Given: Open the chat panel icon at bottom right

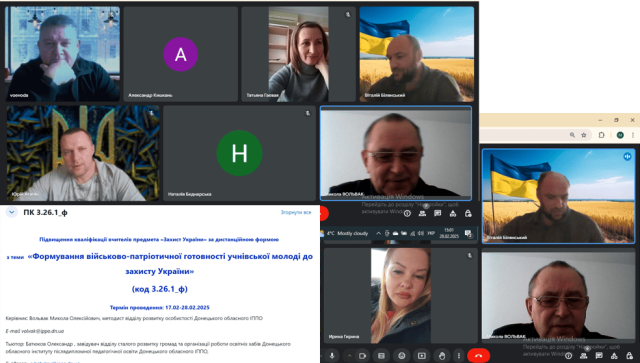Looking at the screenshot, I should pos(599,356).
